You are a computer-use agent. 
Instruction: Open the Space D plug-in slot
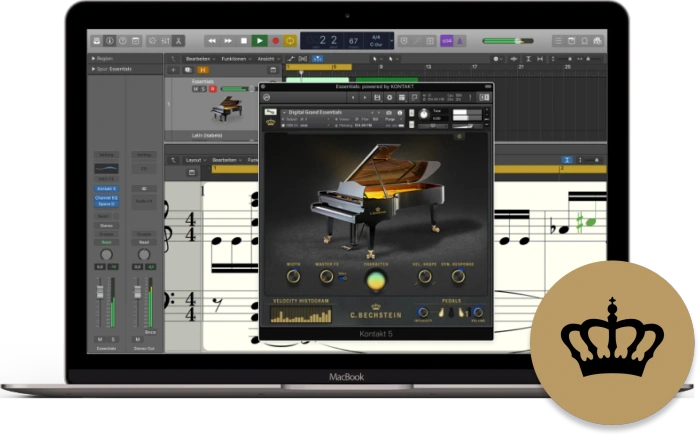pyautogui.click(x=106, y=204)
